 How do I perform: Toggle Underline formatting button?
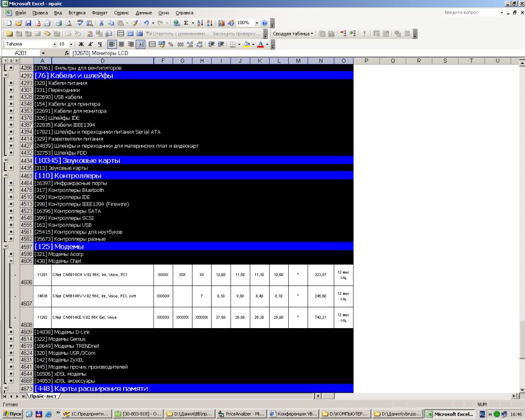tap(100, 44)
